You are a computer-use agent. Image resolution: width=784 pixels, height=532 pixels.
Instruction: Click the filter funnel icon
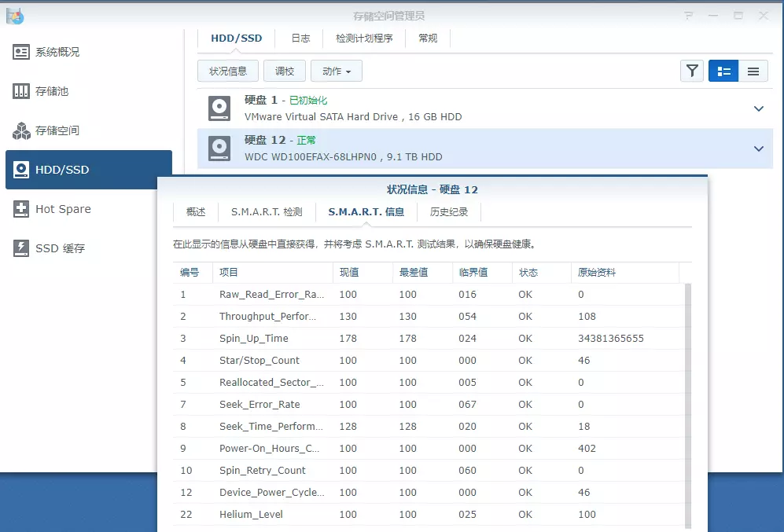[x=691, y=71]
